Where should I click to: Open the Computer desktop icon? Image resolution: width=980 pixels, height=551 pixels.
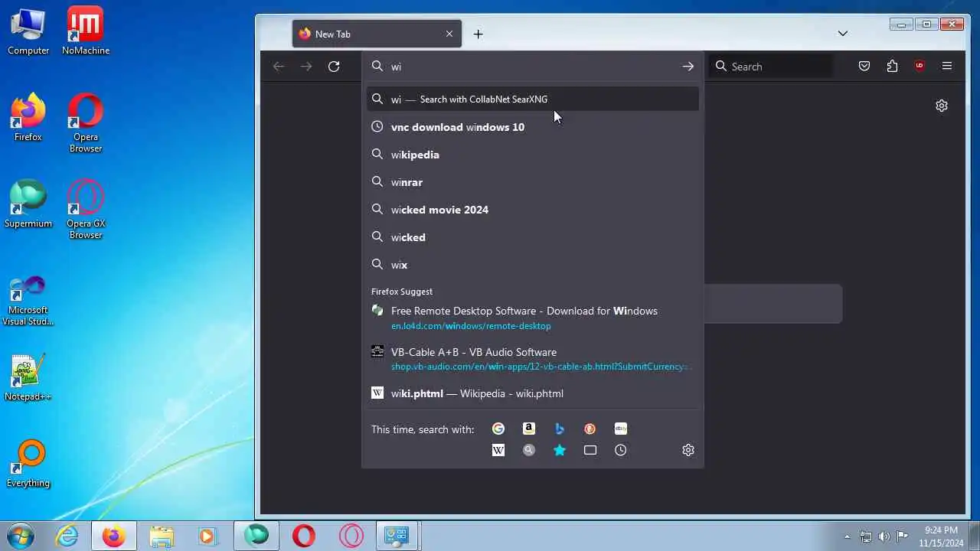click(28, 31)
